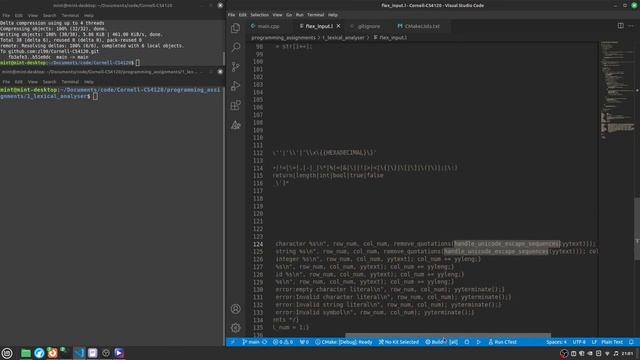This screenshot has width=640, height=360.
Task: Select the main git branch indicator
Action: click(251, 342)
